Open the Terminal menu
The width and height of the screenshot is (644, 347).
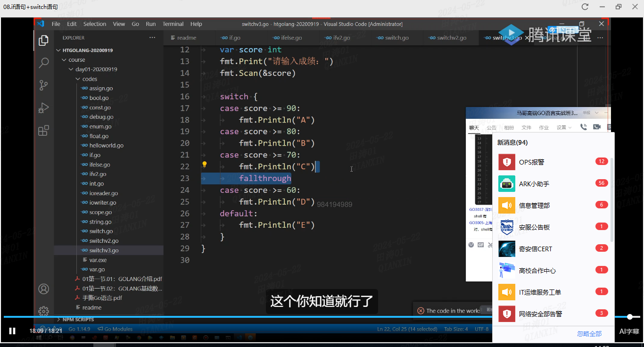(173, 24)
